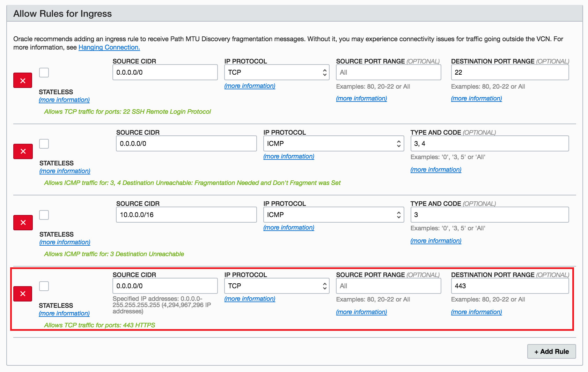Click the Source Port Range field of HTTPS rule
This screenshot has width=588, height=372.
pyautogui.click(x=388, y=285)
